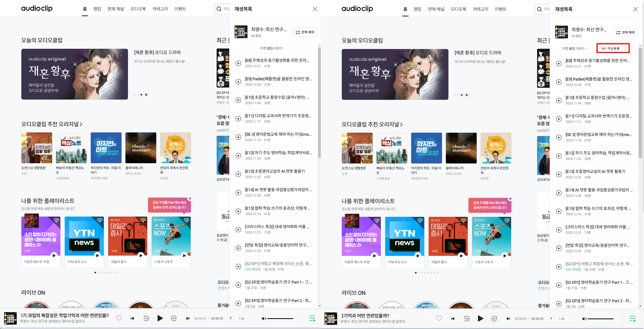
Task: Open 오디오북 menu in the right window
Action: pos(458,9)
